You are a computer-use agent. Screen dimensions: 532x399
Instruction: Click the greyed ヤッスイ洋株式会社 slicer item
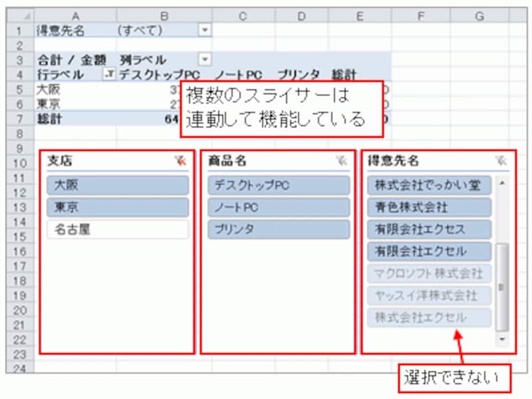[429, 295]
